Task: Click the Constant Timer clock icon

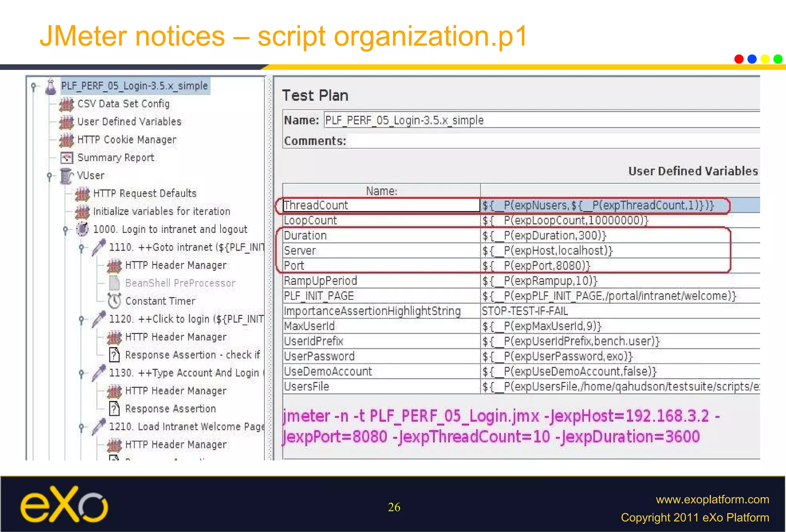Action: tap(114, 301)
